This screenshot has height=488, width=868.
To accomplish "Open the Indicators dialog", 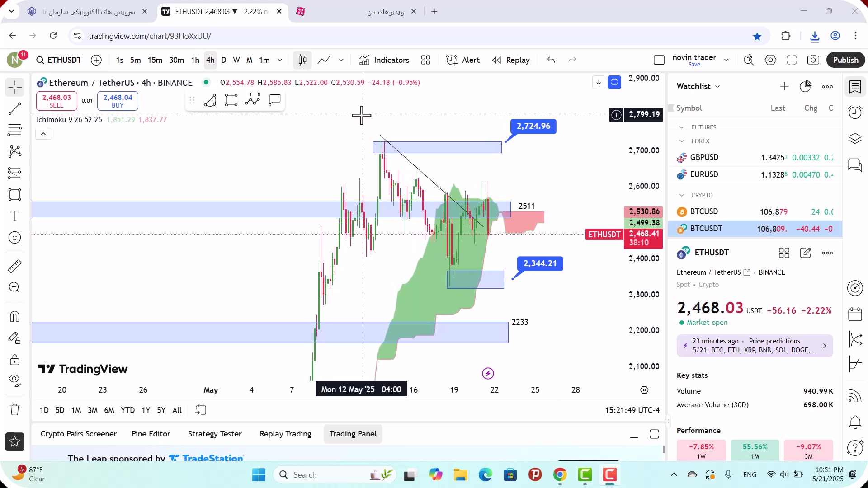I will tap(384, 60).
